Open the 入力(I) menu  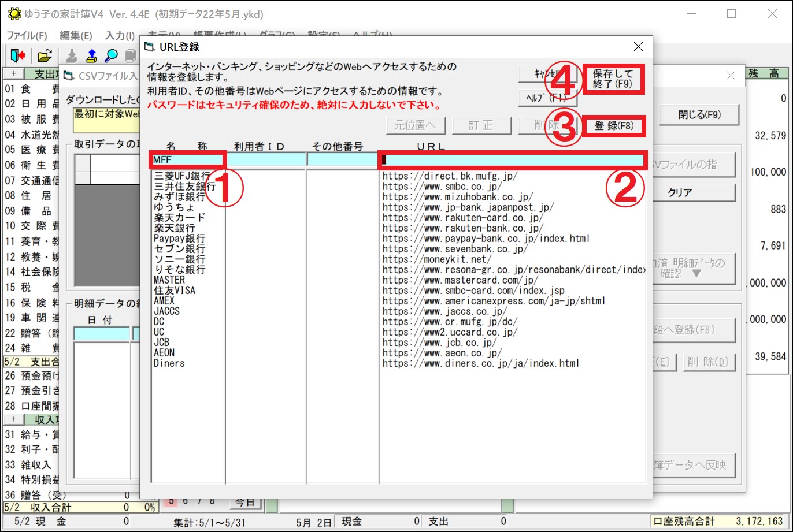pos(120,35)
